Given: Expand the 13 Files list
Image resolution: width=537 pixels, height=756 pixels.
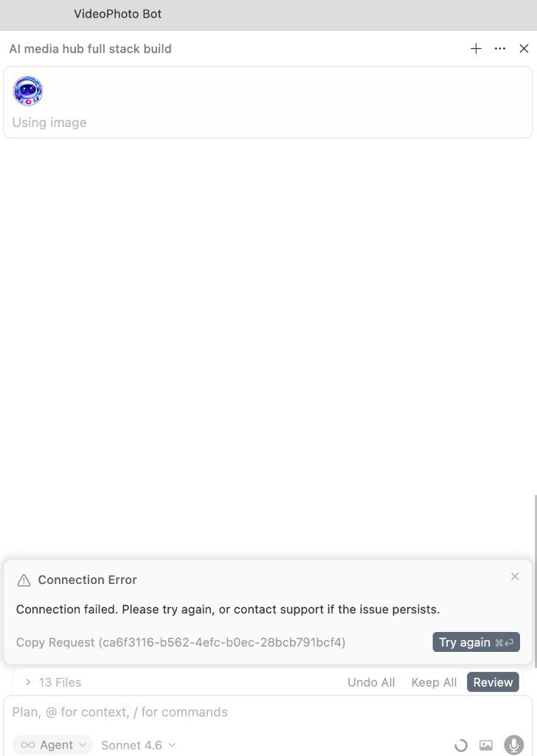Looking at the screenshot, I should (29, 682).
